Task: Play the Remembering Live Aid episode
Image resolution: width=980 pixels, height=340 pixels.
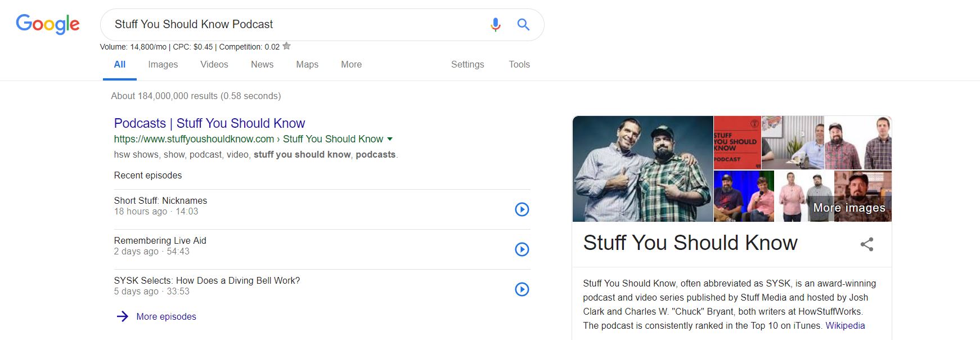Action: click(522, 249)
